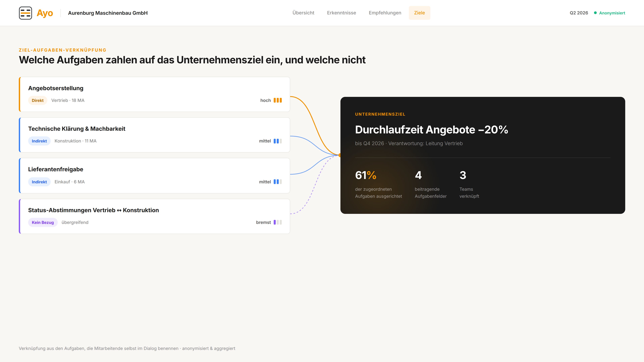Click the Ayo logo icon
This screenshot has height=362, width=644.
click(x=25, y=13)
